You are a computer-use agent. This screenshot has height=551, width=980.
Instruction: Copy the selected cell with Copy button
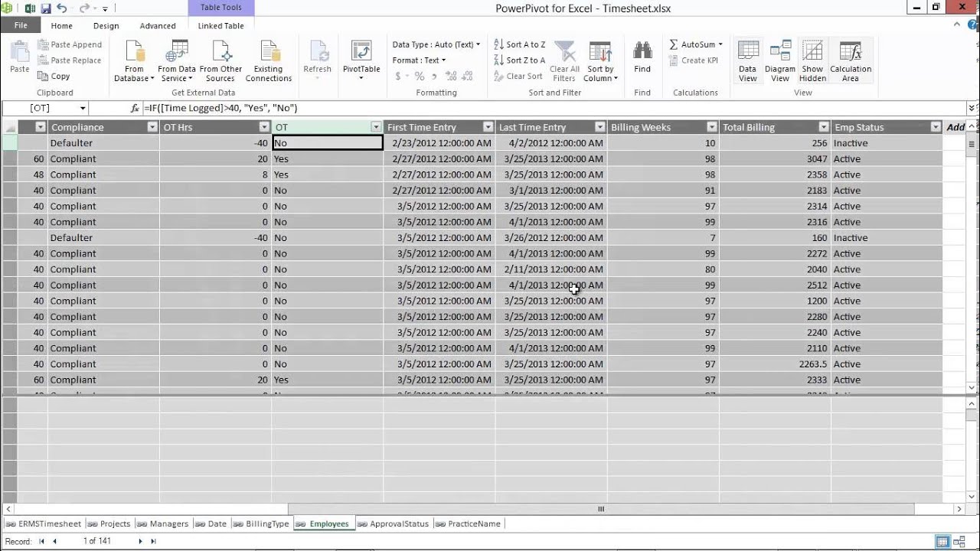click(x=54, y=77)
